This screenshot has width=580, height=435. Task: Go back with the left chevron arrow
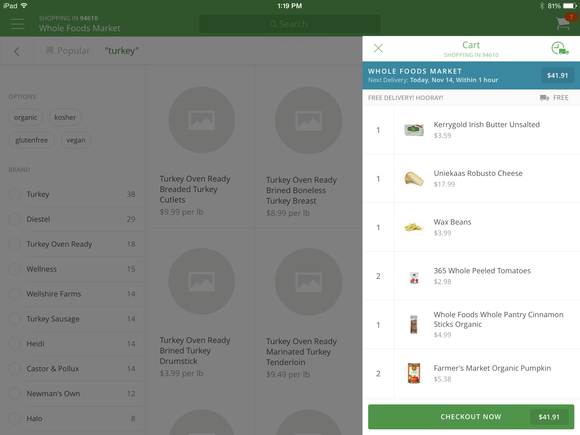click(x=17, y=51)
